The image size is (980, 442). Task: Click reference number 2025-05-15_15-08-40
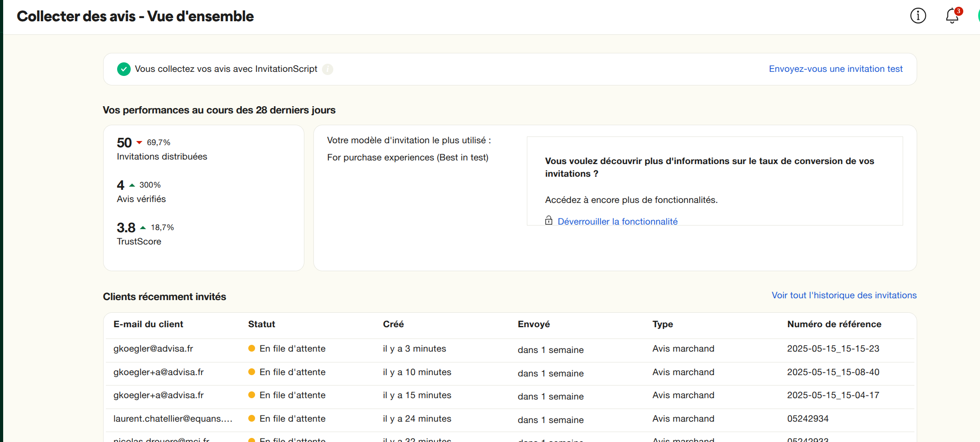tap(833, 372)
